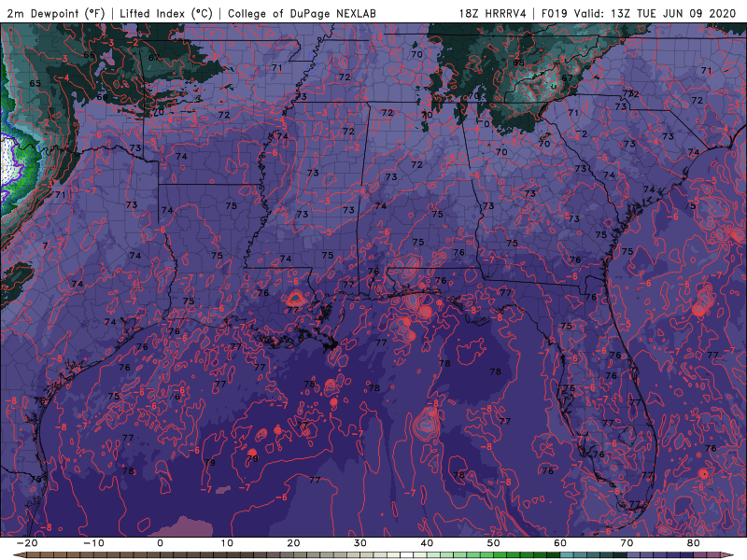The height and width of the screenshot is (560, 747).
Task: Click the "F019" forecast hour text
Action: coord(556,13)
